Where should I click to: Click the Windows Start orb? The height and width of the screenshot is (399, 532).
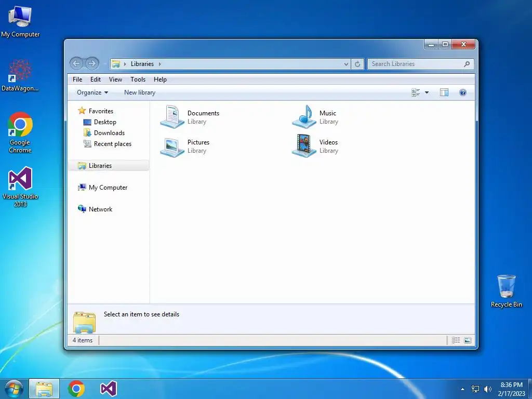pos(14,389)
